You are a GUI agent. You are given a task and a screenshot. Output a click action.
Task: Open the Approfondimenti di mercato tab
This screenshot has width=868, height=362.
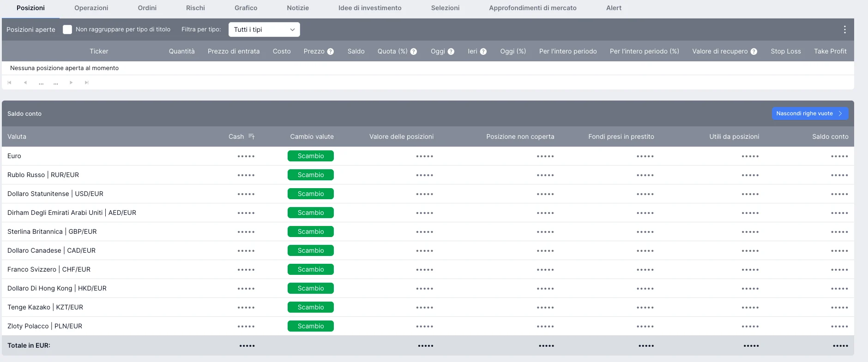[x=532, y=8]
